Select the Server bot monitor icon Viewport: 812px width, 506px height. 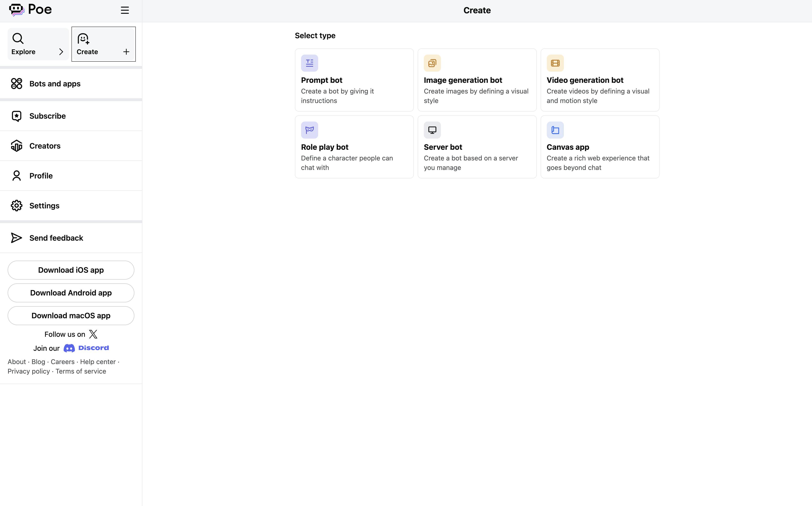[432, 130]
